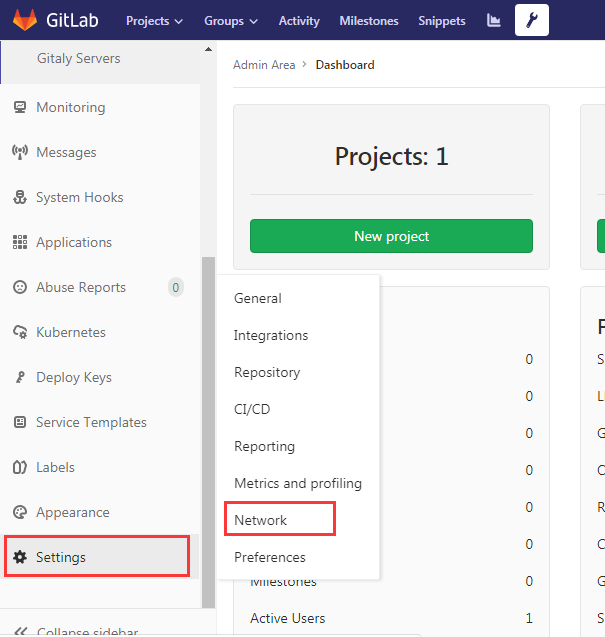Expand the Projects dropdown in navbar
The width and height of the screenshot is (605, 637).
pos(154,21)
